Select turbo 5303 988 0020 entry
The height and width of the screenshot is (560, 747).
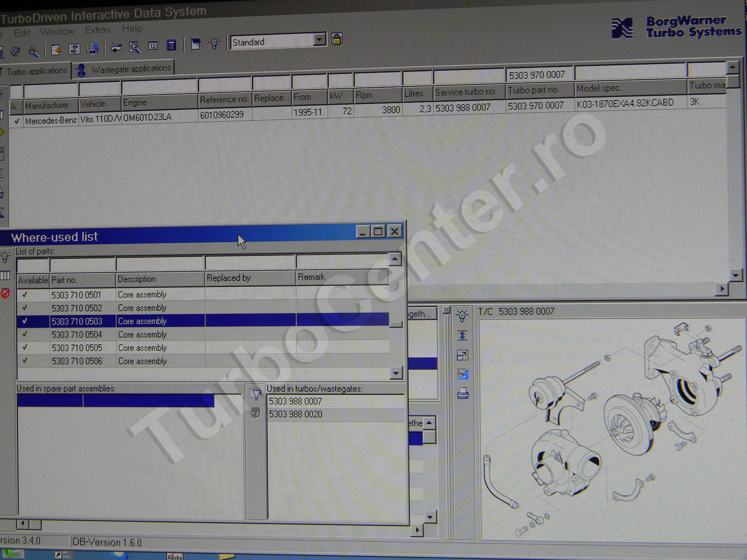click(x=295, y=414)
